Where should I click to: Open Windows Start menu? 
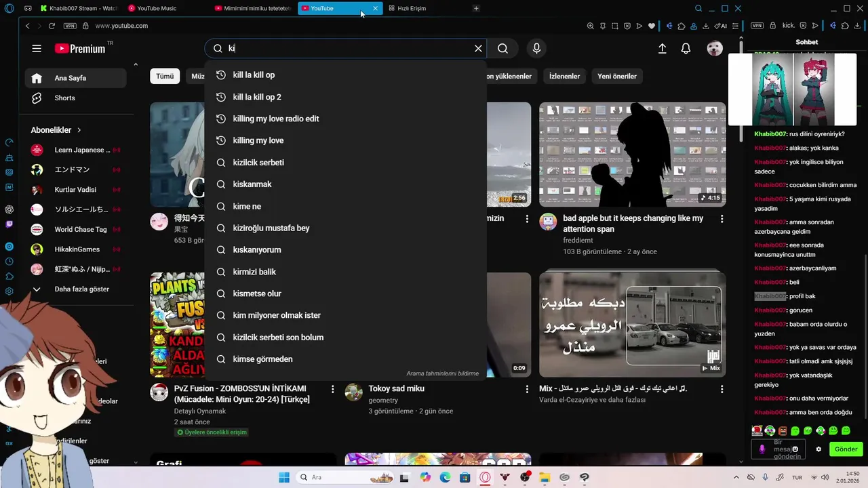click(283, 477)
